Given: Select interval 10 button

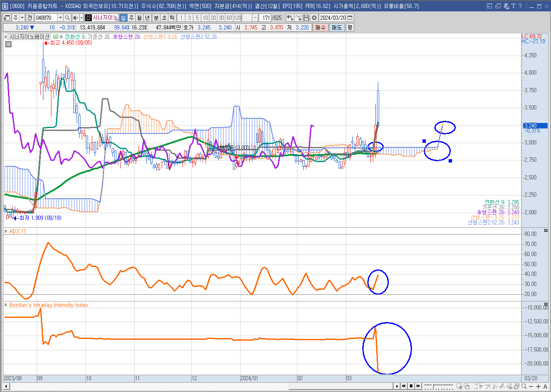Looking at the screenshot, I should (205, 18).
